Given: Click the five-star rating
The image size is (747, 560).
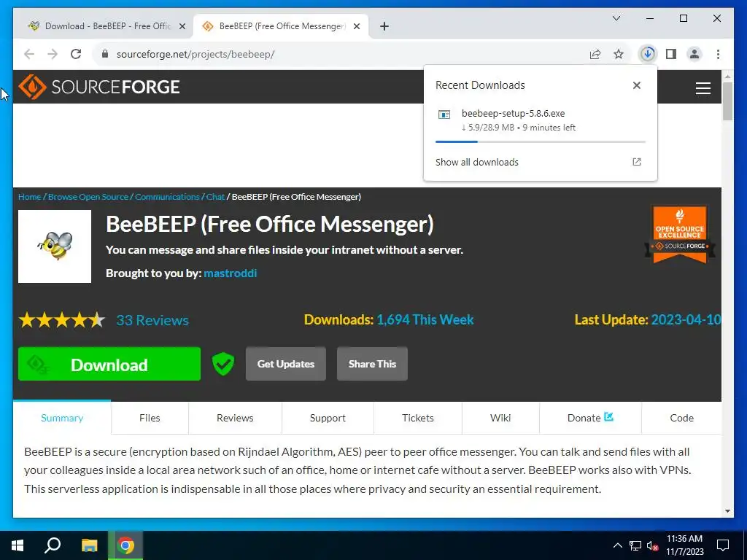Looking at the screenshot, I should click(x=62, y=320).
